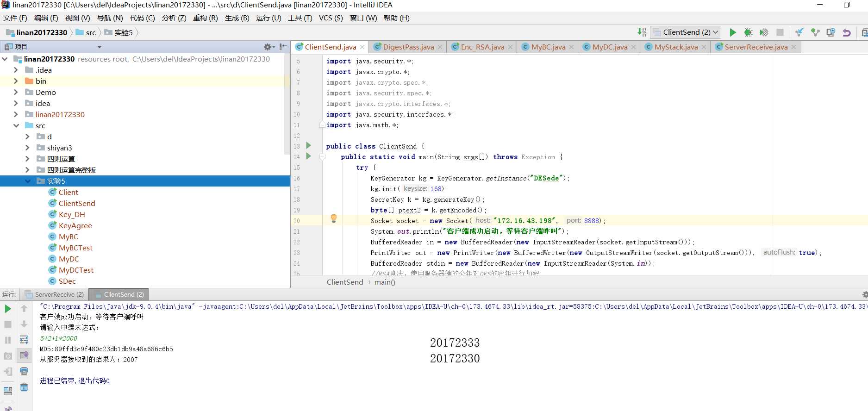Image resolution: width=868 pixels, height=411 pixels.
Task: Click src breadcrumb in navigation bar
Action: coord(86,32)
